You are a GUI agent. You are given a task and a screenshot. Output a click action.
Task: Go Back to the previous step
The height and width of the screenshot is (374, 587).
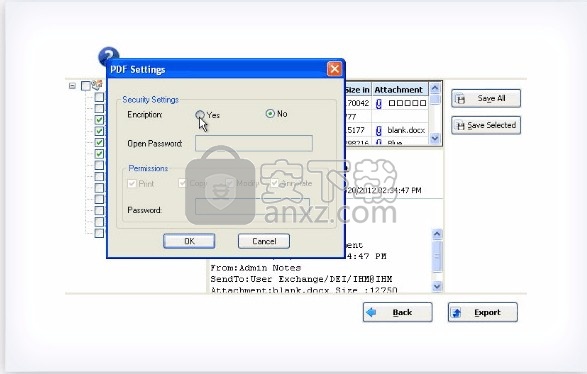pyautogui.click(x=398, y=312)
